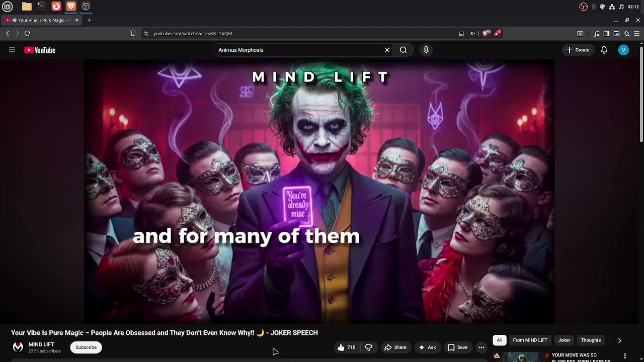
Task: Open the YouTube guide hamburger menu
Action: coord(12,50)
